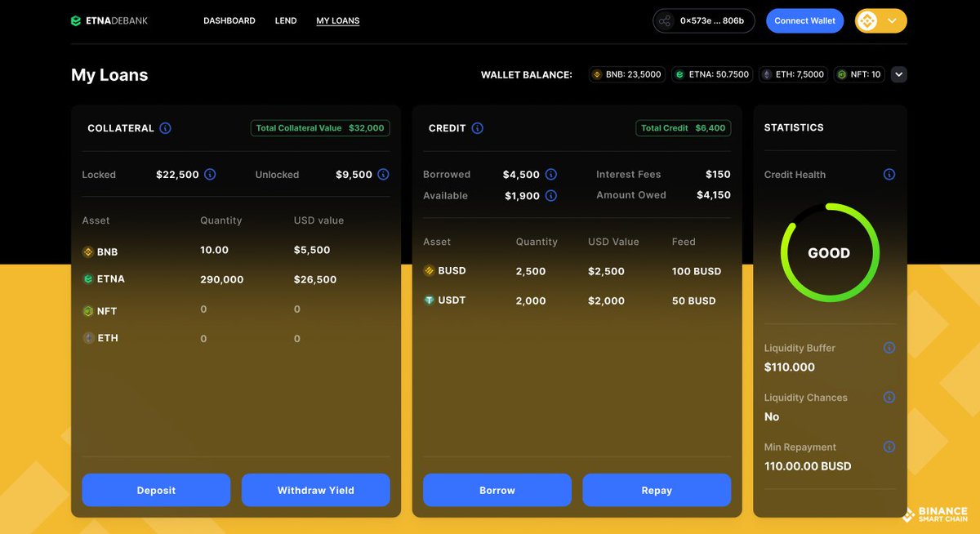Click the wallet address 0×573e ... 806b pill

click(x=703, y=21)
